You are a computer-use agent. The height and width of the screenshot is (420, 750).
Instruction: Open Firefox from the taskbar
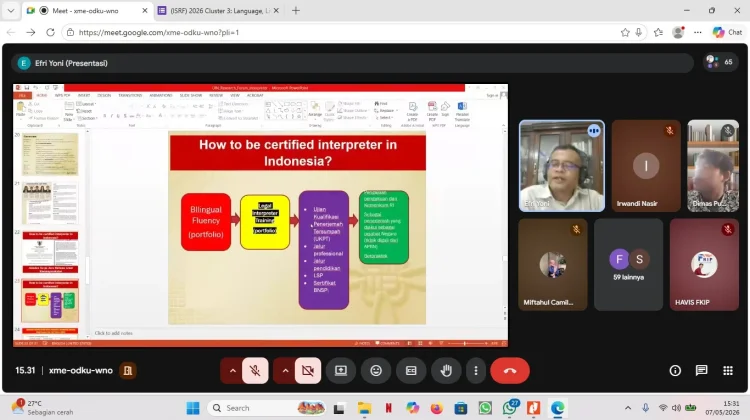[x=436, y=408]
